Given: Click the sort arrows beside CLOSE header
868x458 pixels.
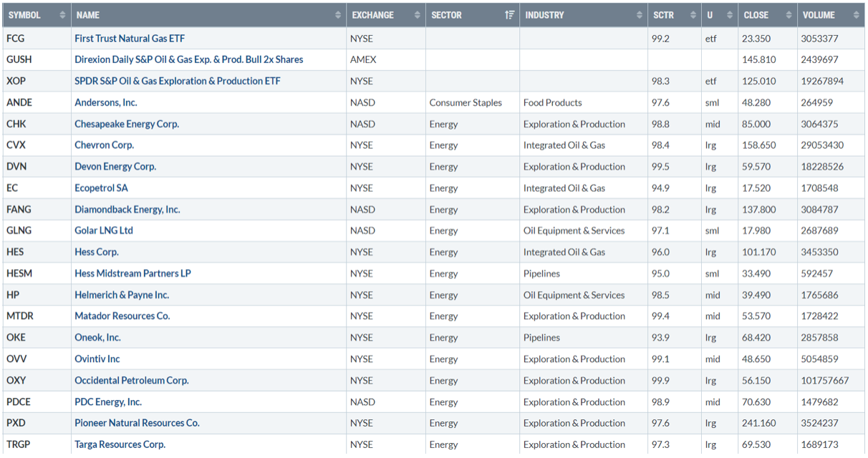Looking at the screenshot, I should (x=789, y=15).
